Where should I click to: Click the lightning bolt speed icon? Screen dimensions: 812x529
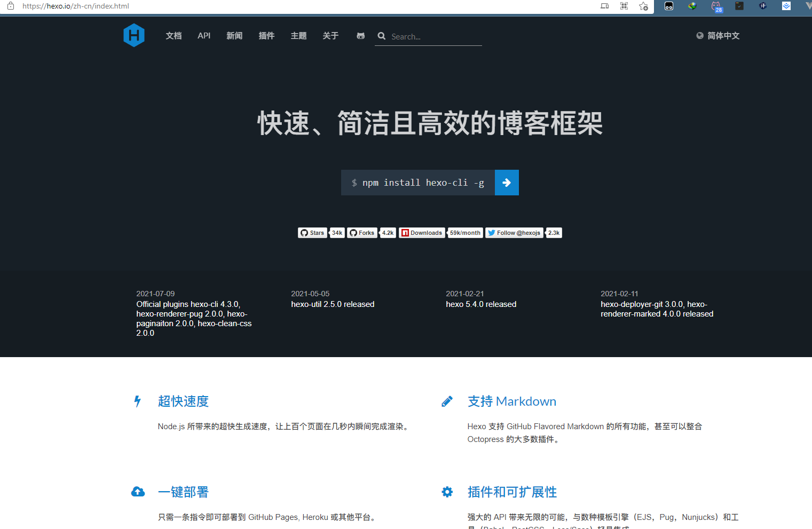click(137, 401)
